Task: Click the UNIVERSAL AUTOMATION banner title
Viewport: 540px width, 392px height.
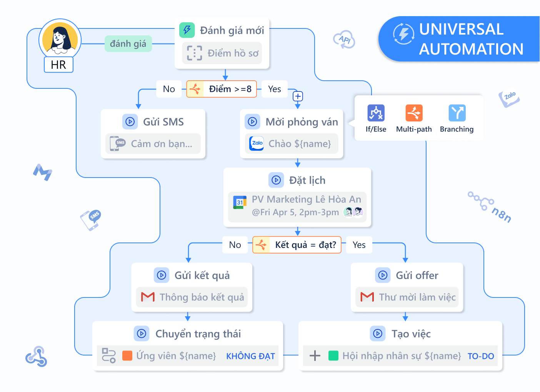Action: pyautogui.click(x=471, y=39)
